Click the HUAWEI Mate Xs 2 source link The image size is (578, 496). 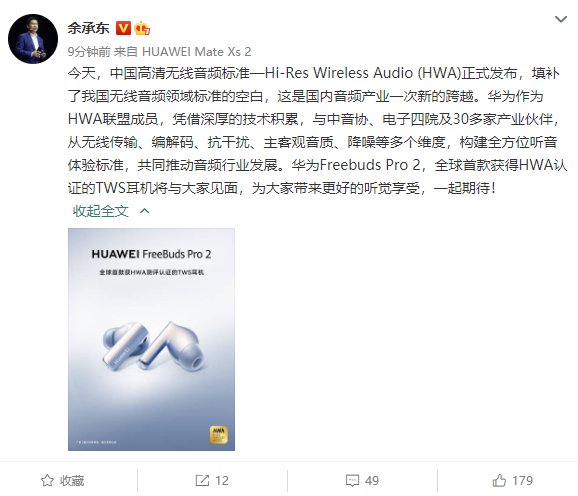196,52
